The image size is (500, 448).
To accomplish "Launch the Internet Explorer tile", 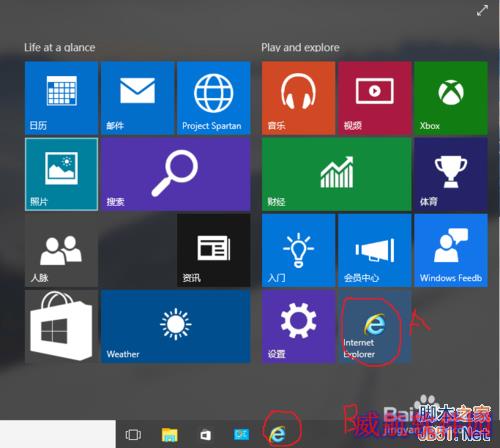I will (375, 326).
